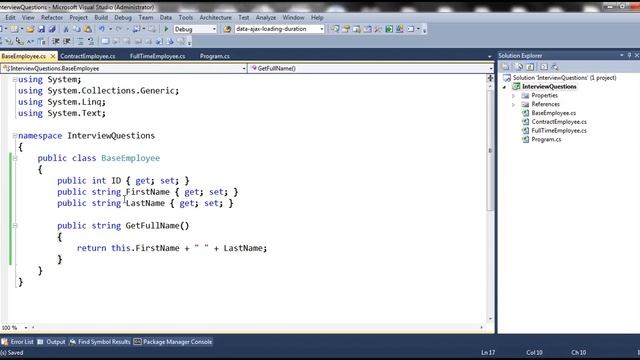This screenshot has height=360, width=640.
Task: Open the Debug configuration dropdown
Action: pyautogui.click(x=214, y=29)
